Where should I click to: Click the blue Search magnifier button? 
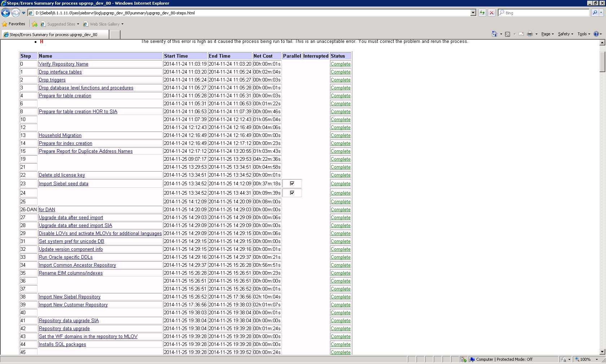[x=595, y=13]
